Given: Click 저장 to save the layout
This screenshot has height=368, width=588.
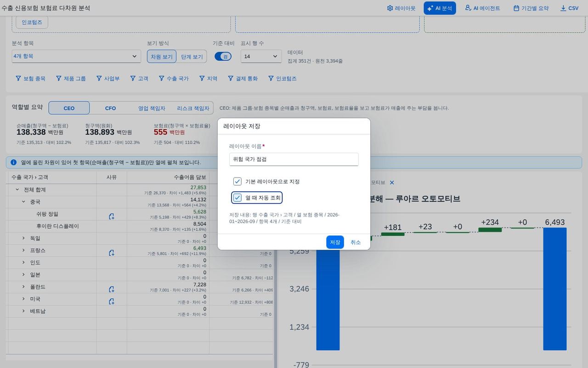Looking at the screenshot, I should coord(335,242).
